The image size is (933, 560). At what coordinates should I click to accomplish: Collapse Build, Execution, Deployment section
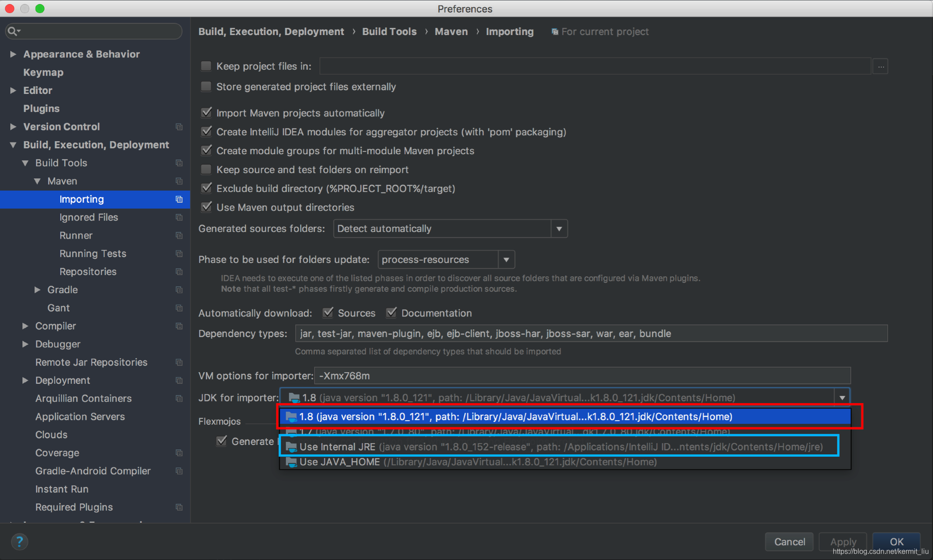[13, 145]
